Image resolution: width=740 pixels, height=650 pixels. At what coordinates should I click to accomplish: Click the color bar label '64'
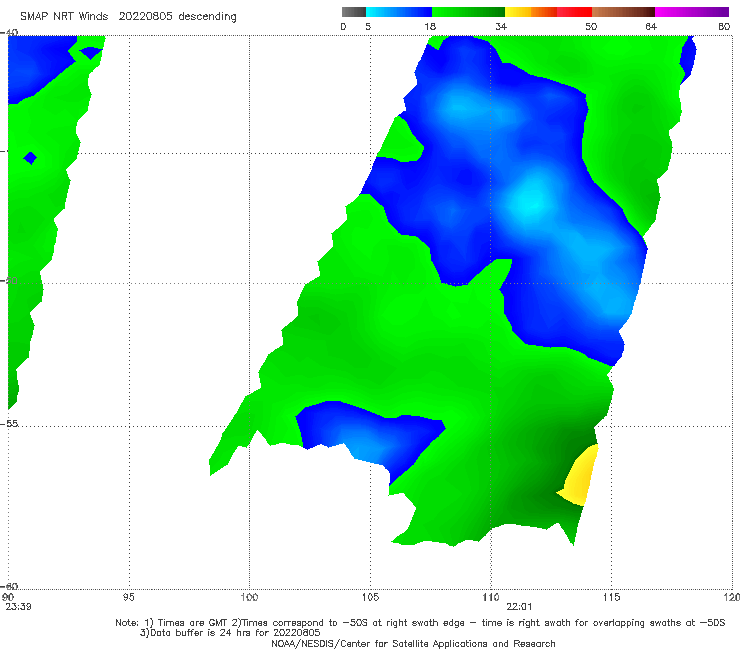(651, 26)
